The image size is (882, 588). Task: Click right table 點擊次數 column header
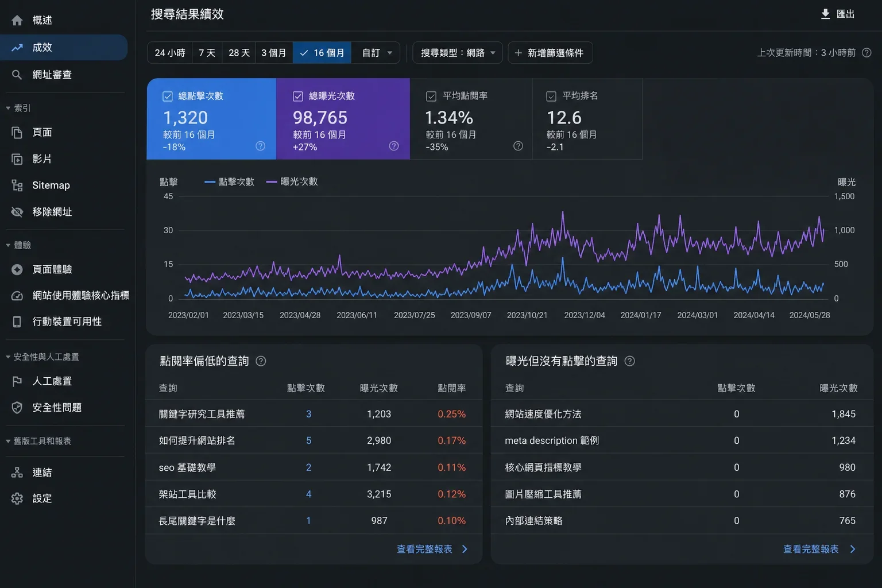(x=737, y=388)
